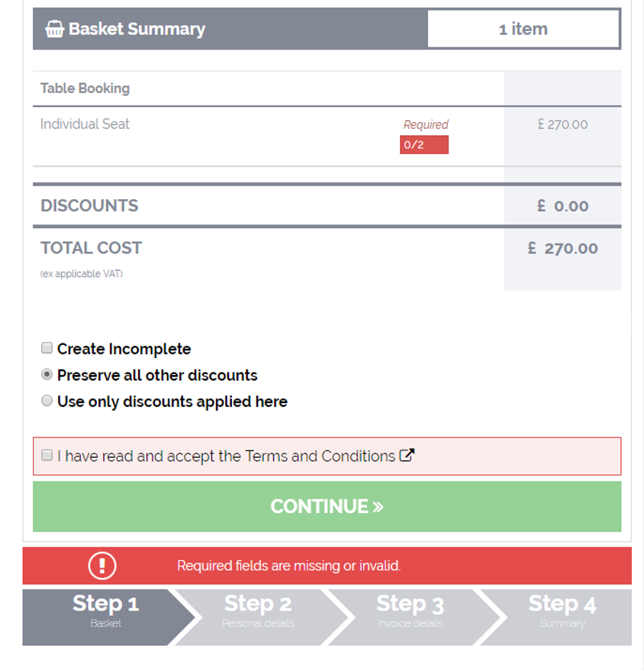Viewport: 644px width, 671px height.
Task: Click the red 0/2 required badge
Action: click(x=424, y=144)
